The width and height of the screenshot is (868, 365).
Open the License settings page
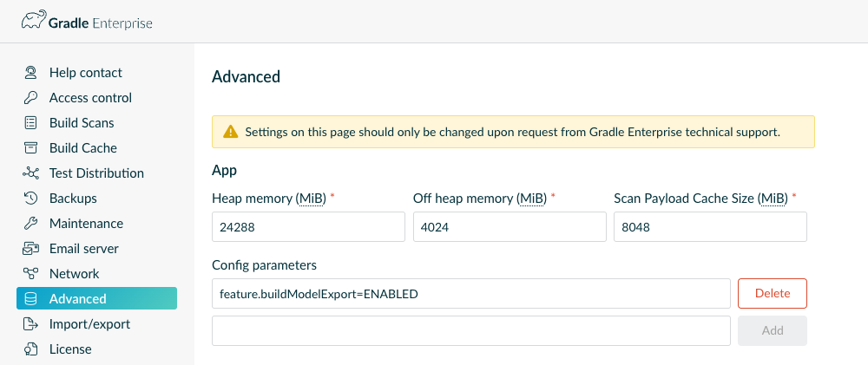pos(70,349)
